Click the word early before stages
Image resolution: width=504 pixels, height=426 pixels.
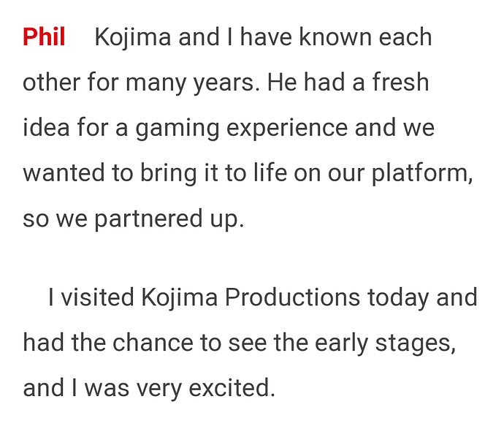coord(341,344)
